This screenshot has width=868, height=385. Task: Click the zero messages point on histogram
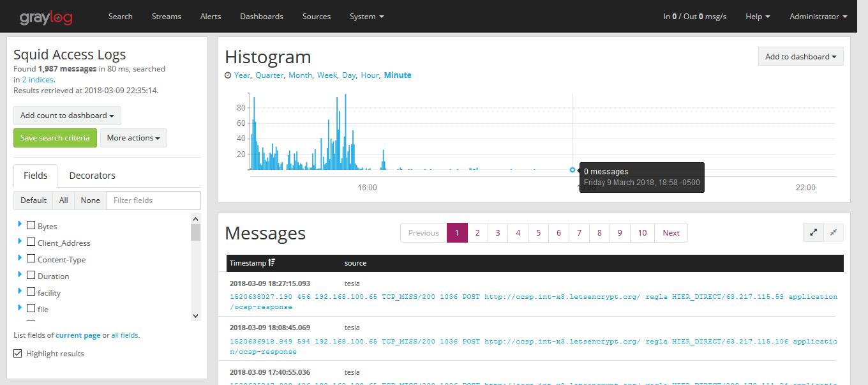572,170
